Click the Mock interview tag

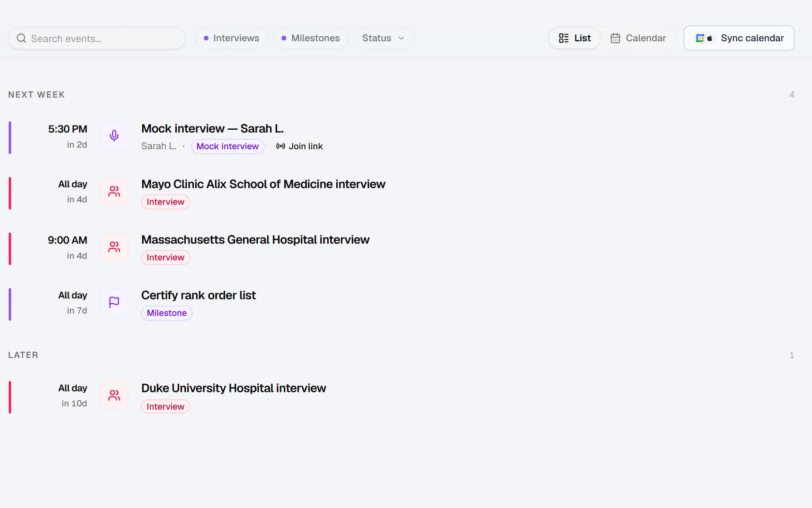pos(227,147)
